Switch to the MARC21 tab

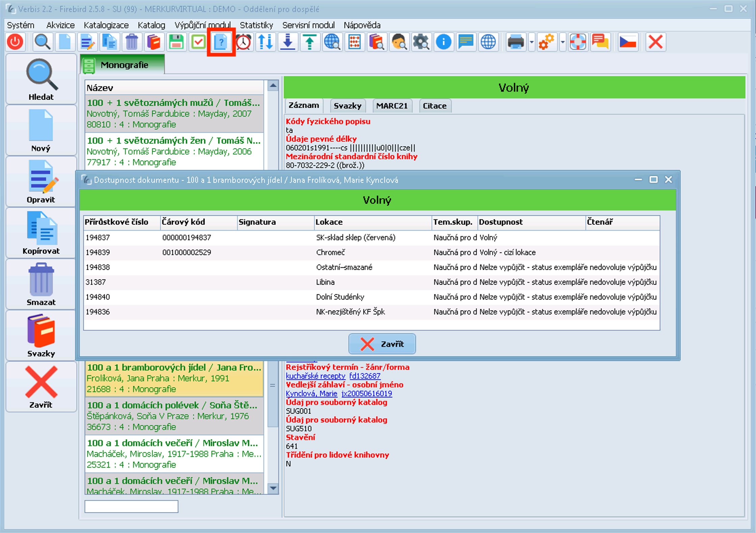tap(392, 106)
